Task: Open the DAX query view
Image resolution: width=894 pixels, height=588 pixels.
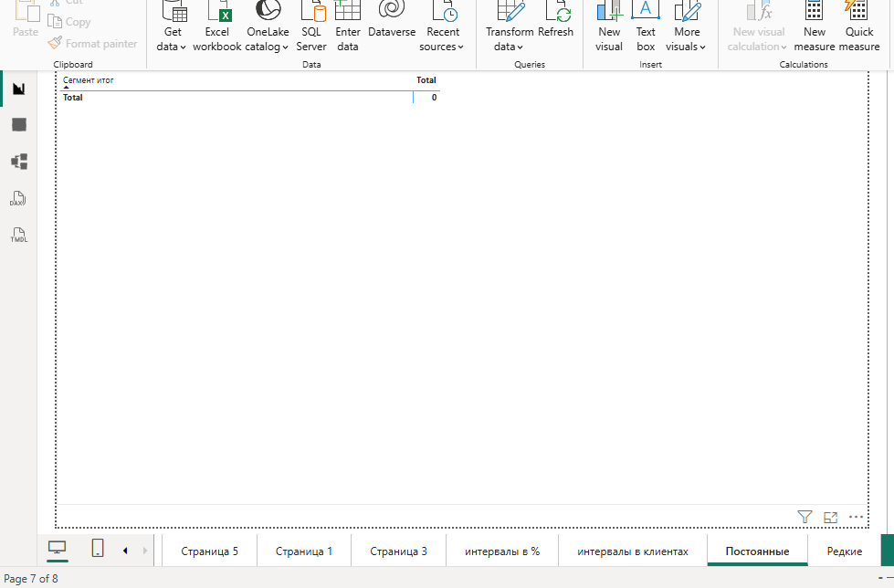Action: (x=19, y=199)
